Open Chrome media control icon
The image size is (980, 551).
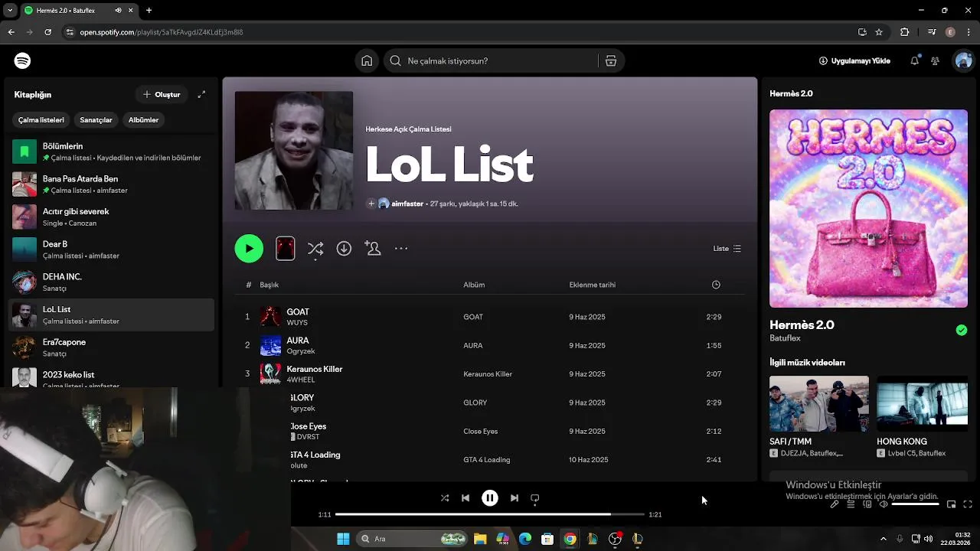(x=932, y=32)
